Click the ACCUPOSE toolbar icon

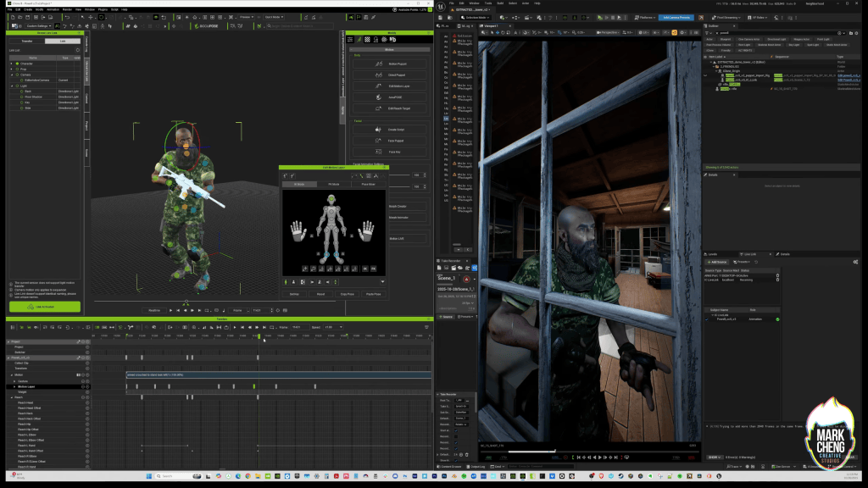(x=206, y=26)
